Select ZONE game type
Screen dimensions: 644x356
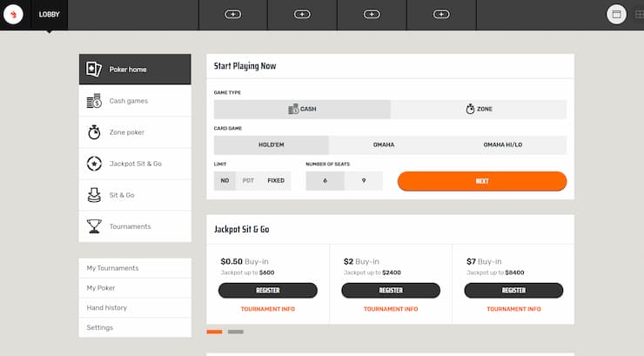pos(479,110)
